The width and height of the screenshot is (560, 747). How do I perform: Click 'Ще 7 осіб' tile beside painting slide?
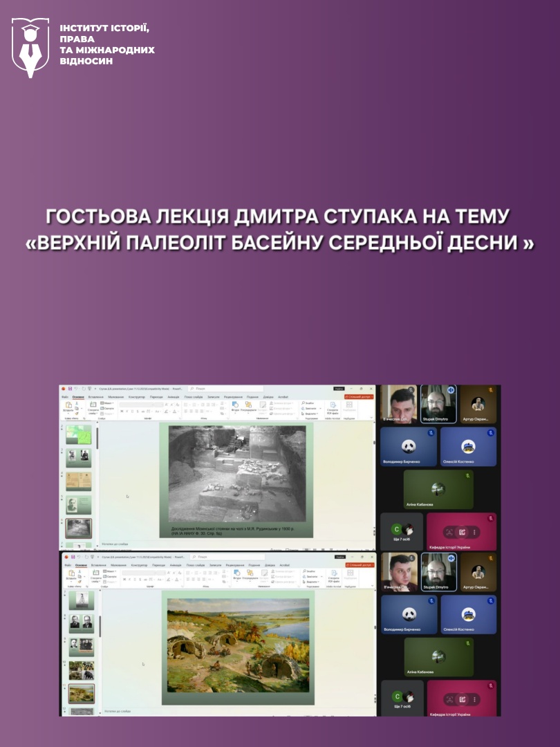point(402,699)
